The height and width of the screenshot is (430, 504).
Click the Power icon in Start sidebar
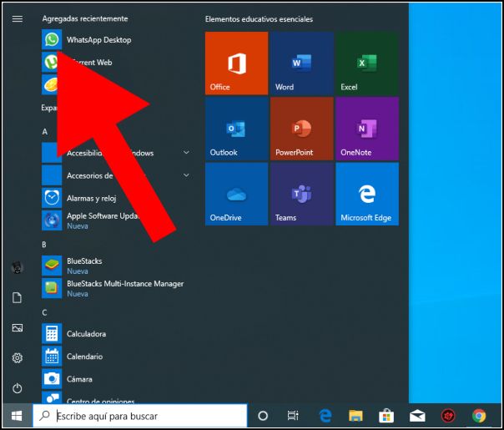point(18,388)
